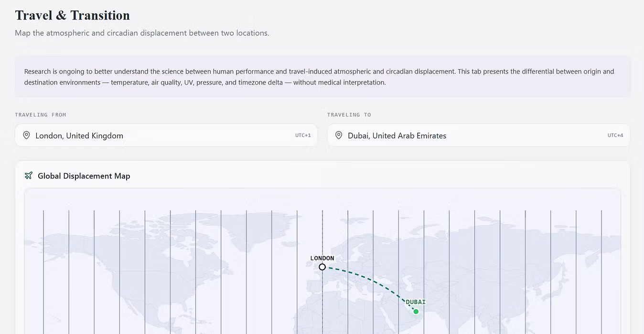This screenshot has height=334, width=644.
Task: Click the airplane icon beside Global Displacement Map
Action: 29,176
